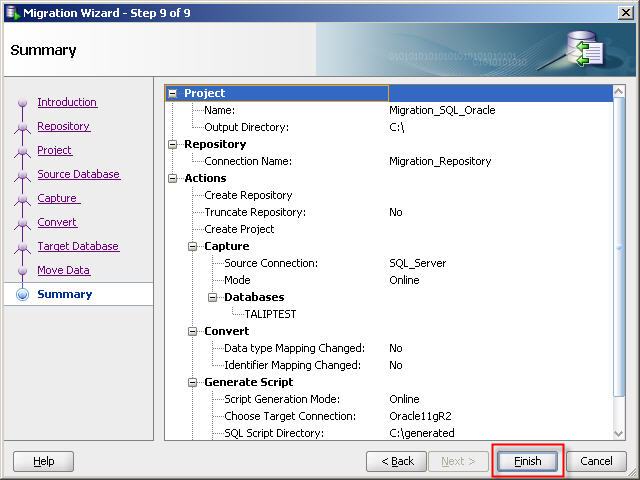Select the Project header row
This screenshot has width=640, height=480.
[389, 93]
